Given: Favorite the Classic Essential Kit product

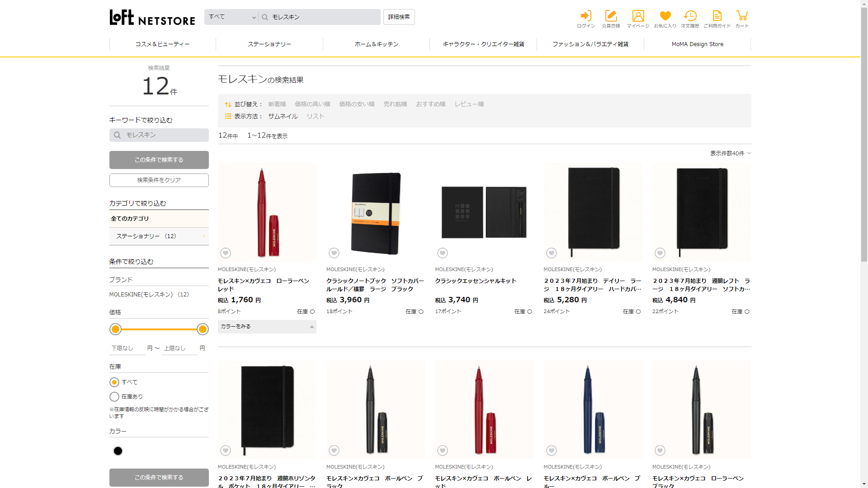Looking at the screenshot, I should point(443,253).
